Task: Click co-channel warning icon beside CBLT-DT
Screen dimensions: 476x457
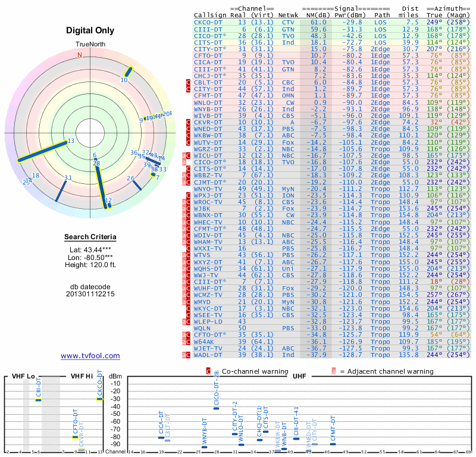Action: 188,82
